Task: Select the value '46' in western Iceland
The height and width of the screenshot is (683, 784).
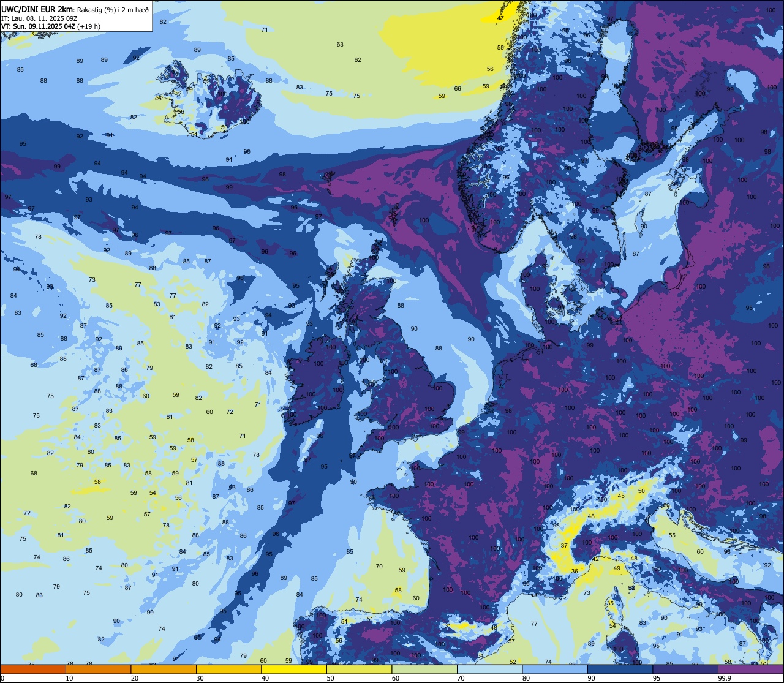Action: [x=159, y=99]
